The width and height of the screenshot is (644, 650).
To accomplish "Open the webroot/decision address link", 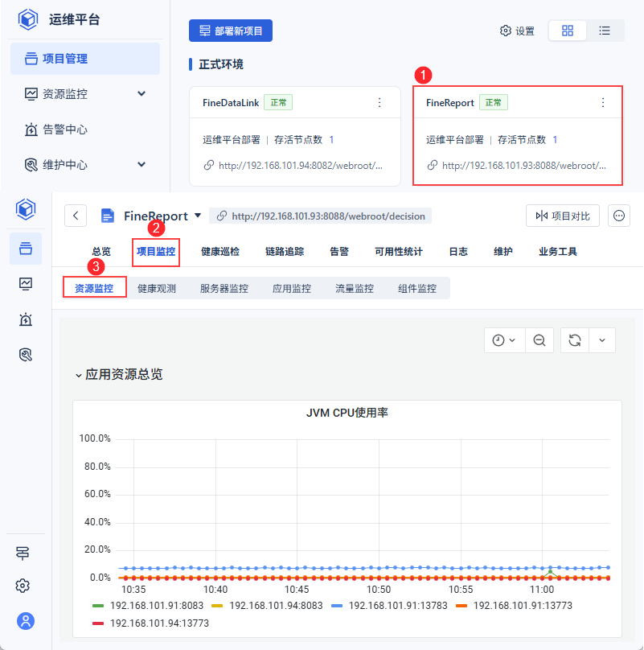I will (x=320, y=216).
